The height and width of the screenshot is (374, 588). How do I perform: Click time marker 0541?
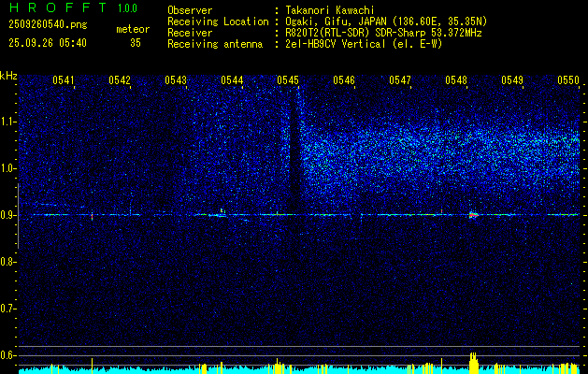[x=64, y=79]
